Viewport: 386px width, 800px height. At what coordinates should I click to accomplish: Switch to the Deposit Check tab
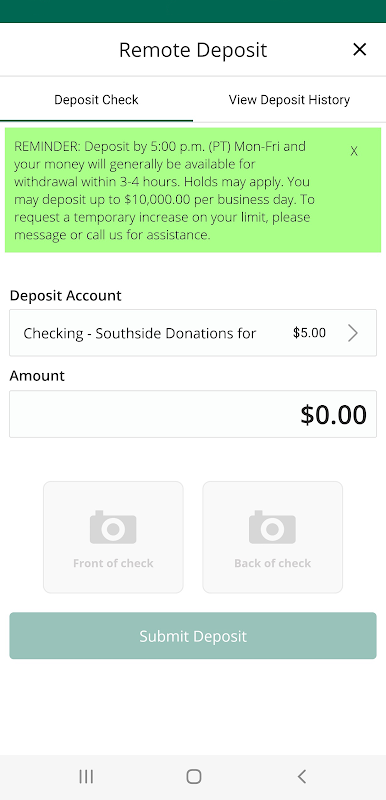point(96,99)
